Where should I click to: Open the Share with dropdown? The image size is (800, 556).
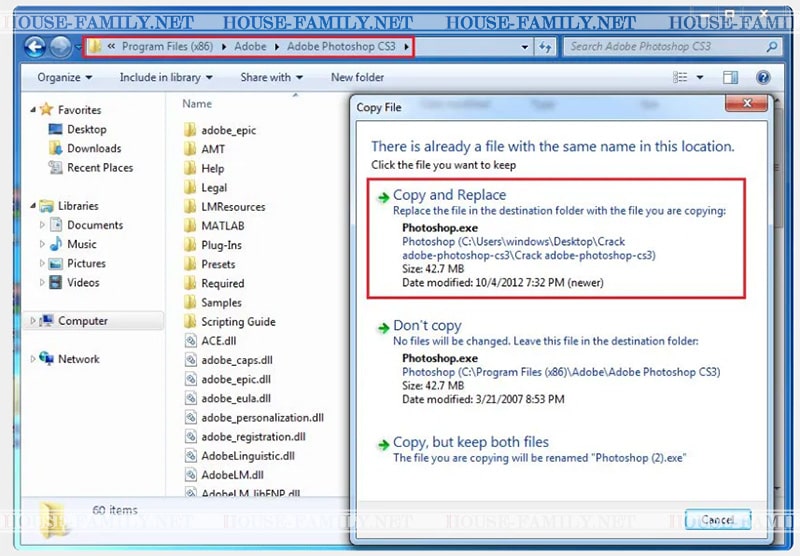pyautogui.click(x=271, y=78)
